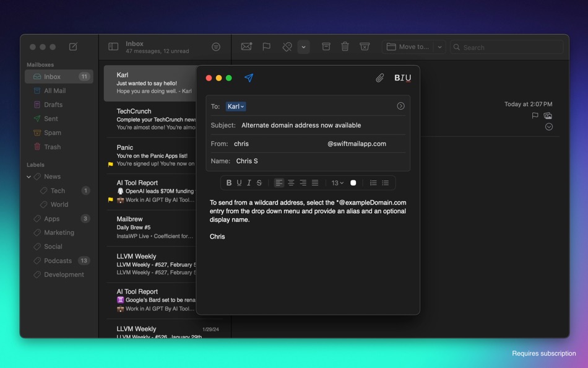Open the Podcasts label

pyautogui.click(x=58, y=261)
